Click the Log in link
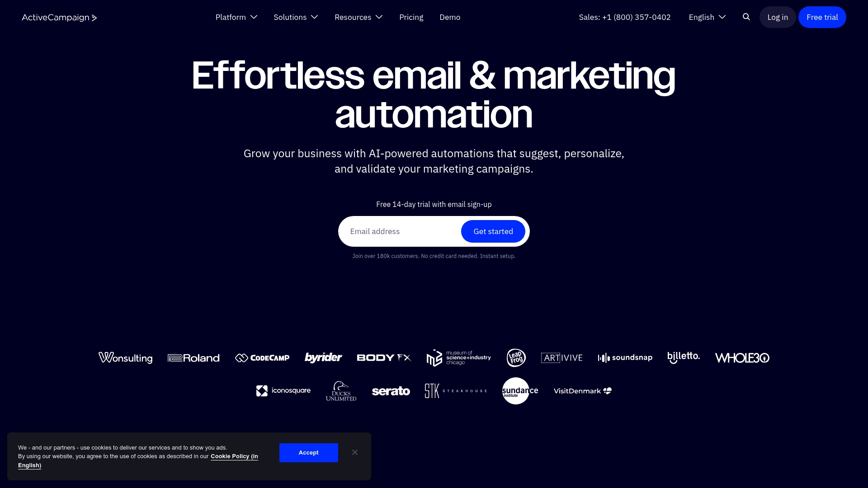 tap(778, 17)
